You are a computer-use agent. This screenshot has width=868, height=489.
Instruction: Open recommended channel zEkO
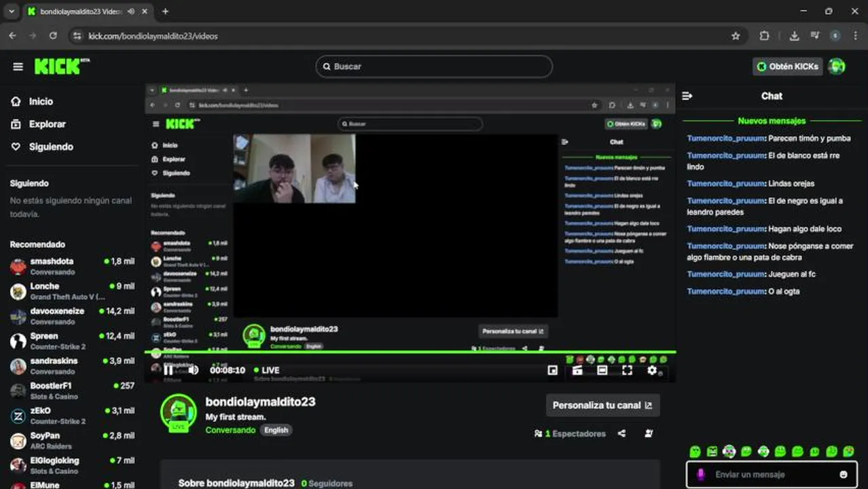(x=72, y=416)
